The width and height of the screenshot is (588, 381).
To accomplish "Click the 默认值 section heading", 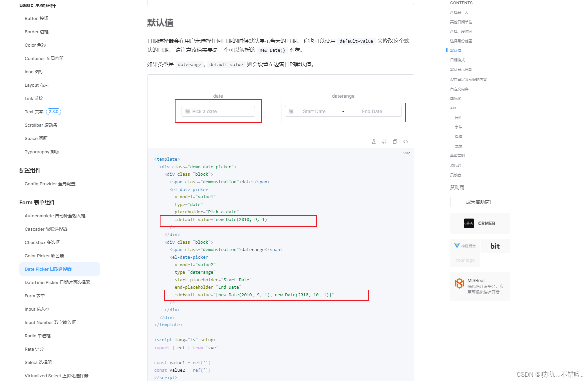I will [161, 23].
